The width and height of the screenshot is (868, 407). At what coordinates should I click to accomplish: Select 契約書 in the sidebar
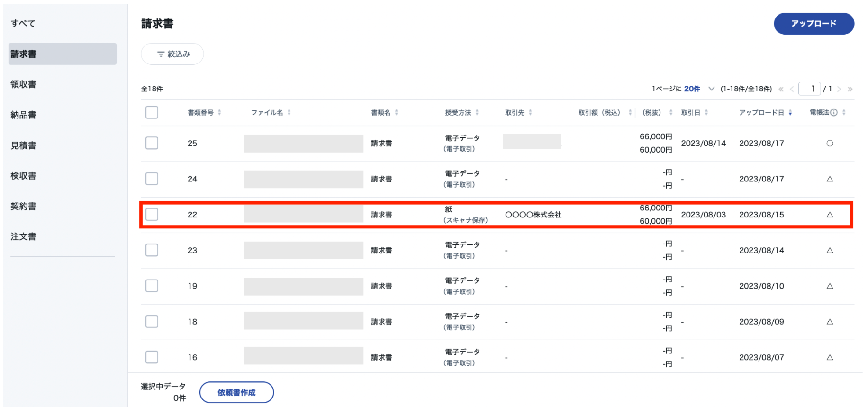tap(23, 206)
